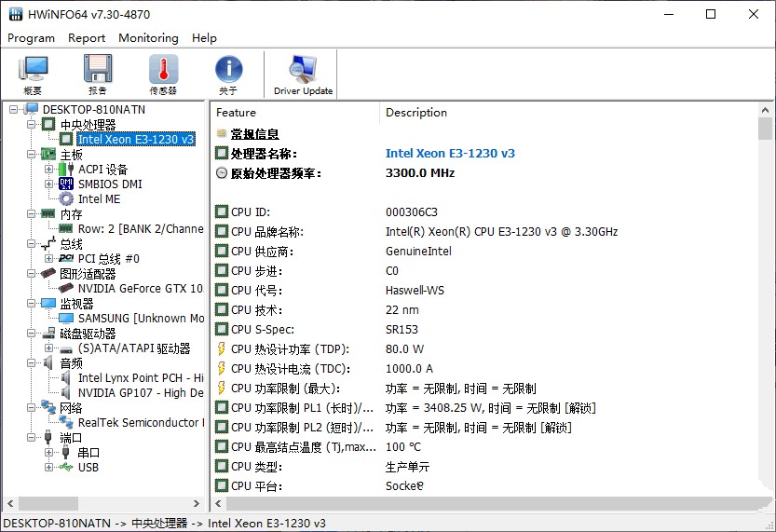The width and height of the screenshot is (776, 532).
Task: Click the 监视器 monitor icon
Action: [x=48, y=303]
